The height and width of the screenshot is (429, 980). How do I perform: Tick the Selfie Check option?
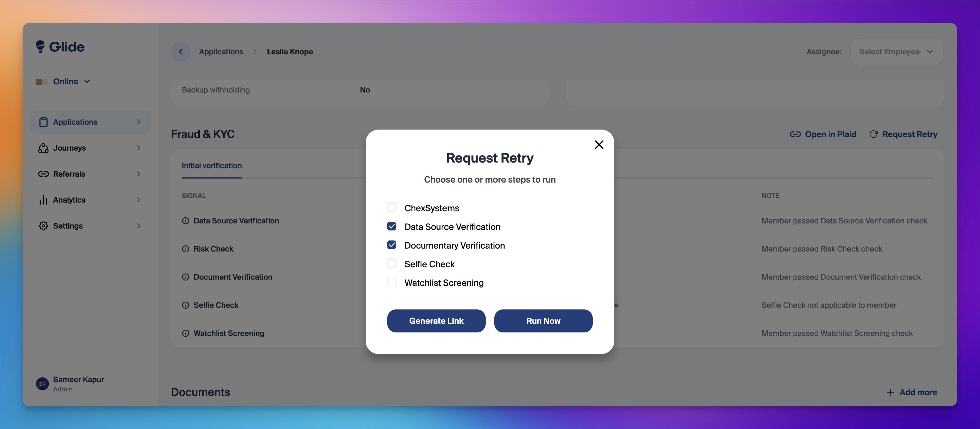(x=391, y=264)
